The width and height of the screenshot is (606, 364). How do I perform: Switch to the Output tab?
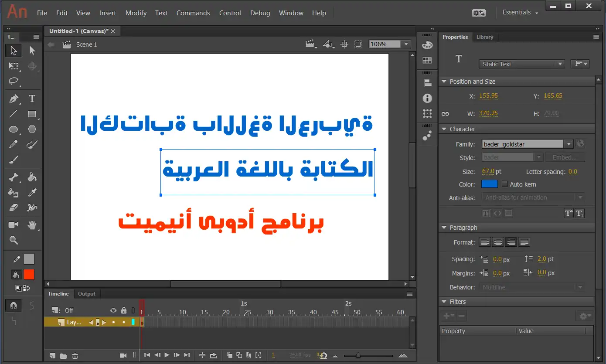86,294
